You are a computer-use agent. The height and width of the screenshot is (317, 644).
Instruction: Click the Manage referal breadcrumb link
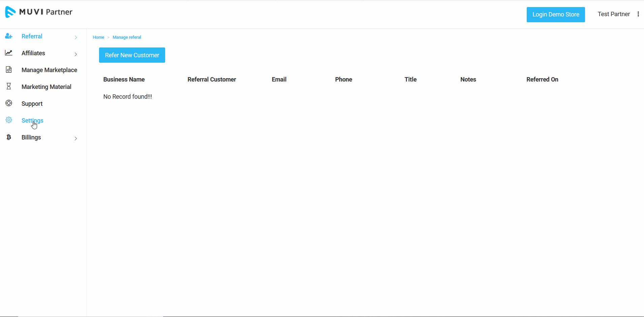[127, 37]
